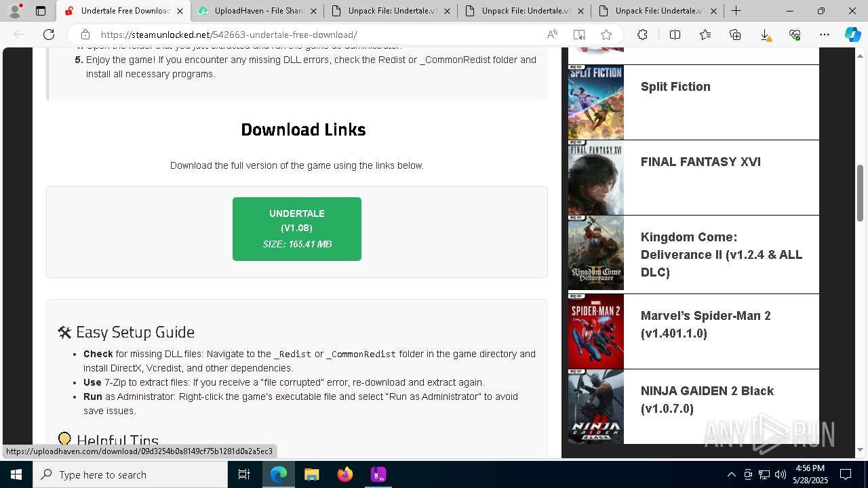Viewport: 868px width, 488px height.
Task: Activate Read aloud icon
Action: [x=552, y=35]
